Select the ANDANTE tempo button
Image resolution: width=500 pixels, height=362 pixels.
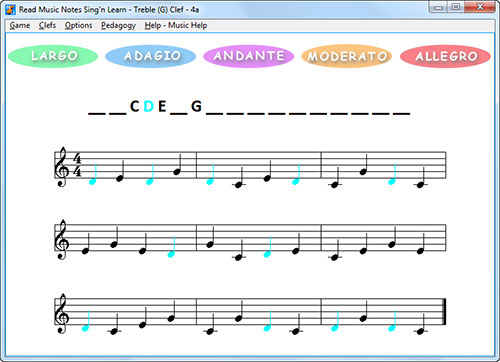click(249, 56)
